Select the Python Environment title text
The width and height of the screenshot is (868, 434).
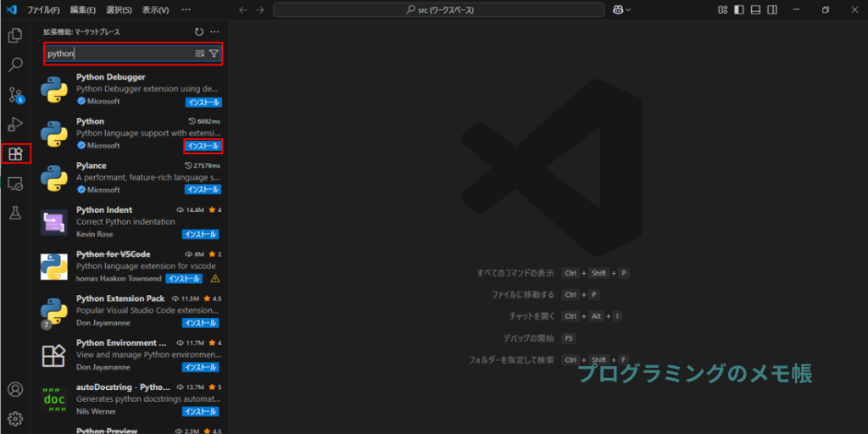[121, 342]
